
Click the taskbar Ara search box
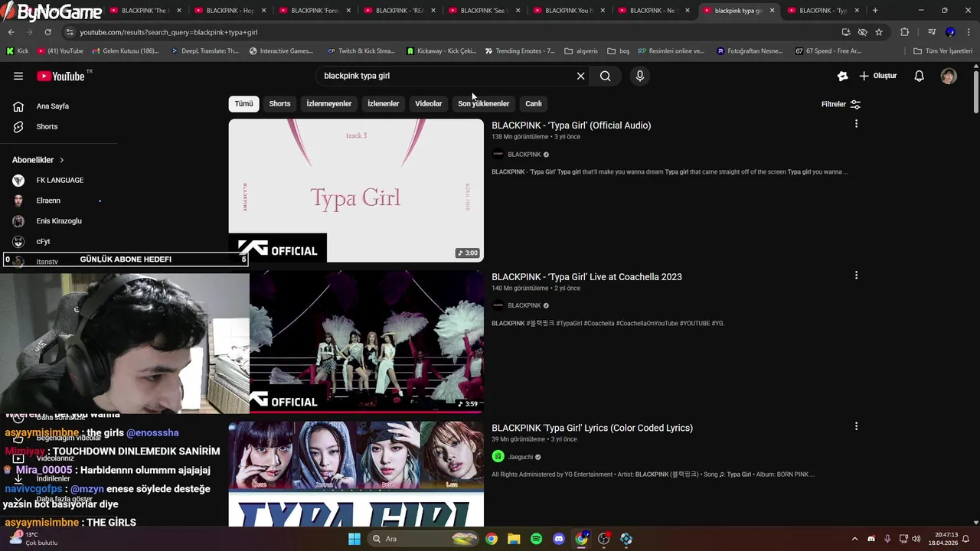click(423, 539)
